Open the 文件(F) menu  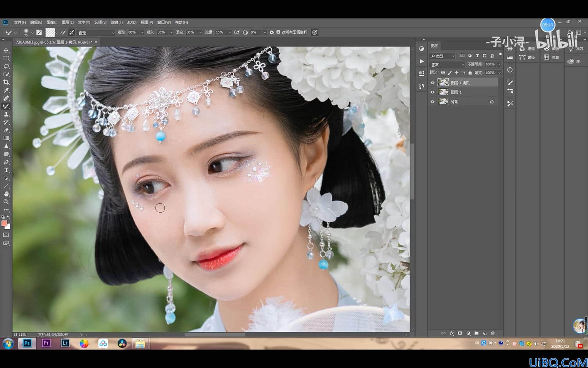tap(20, 22)
